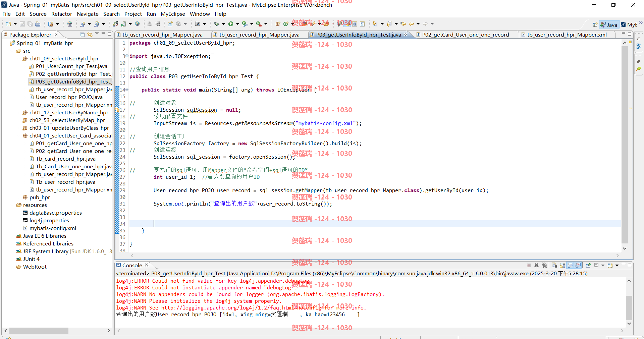
Task: Click the Clear Console icon
Action: pos(554,265)
